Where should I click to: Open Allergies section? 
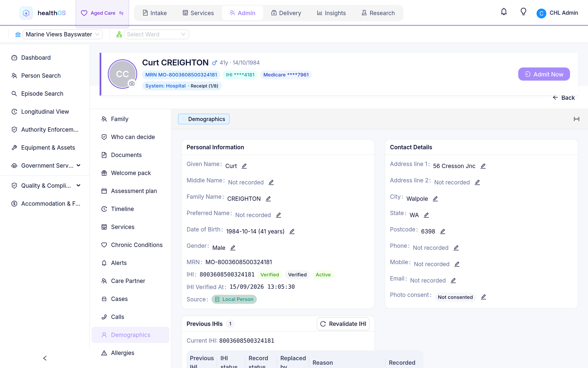[123, 353]
